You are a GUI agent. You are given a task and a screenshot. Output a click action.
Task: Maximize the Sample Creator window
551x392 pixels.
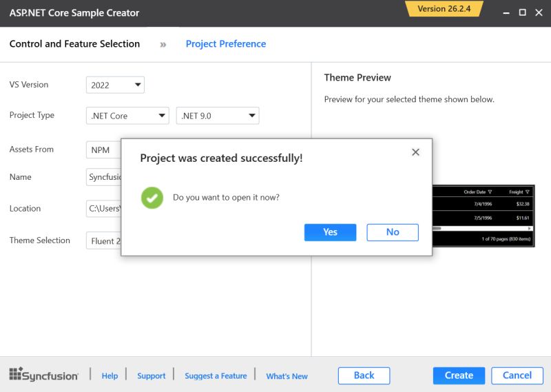[523, 12]
